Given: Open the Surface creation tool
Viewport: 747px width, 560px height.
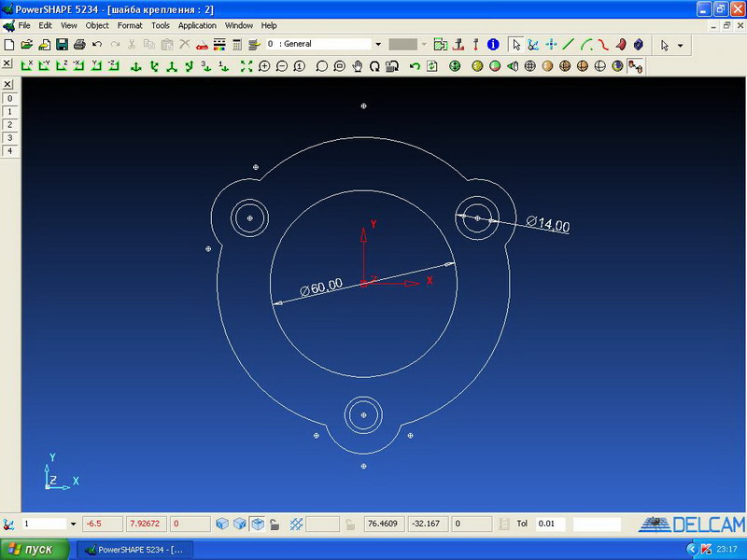Looking at the screenshot, I should [620, 45].
